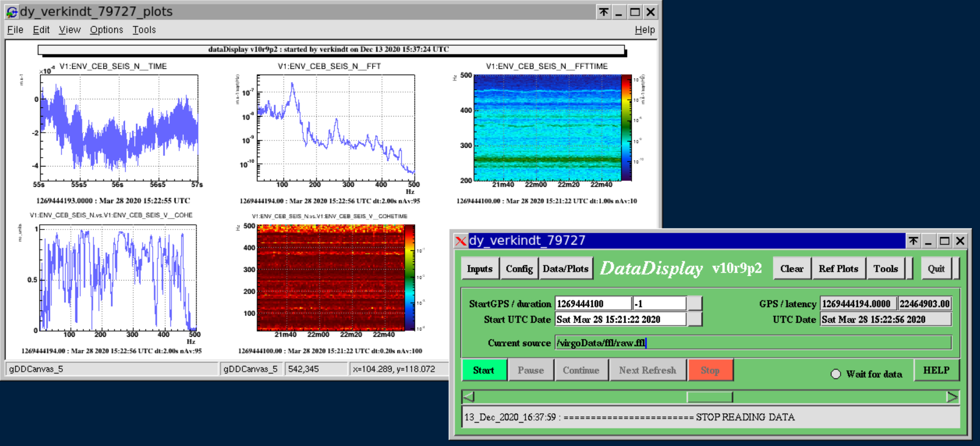980x446 pixels.
Task: Click the time scrollbar's slider thumb
Action: (710, 397)
